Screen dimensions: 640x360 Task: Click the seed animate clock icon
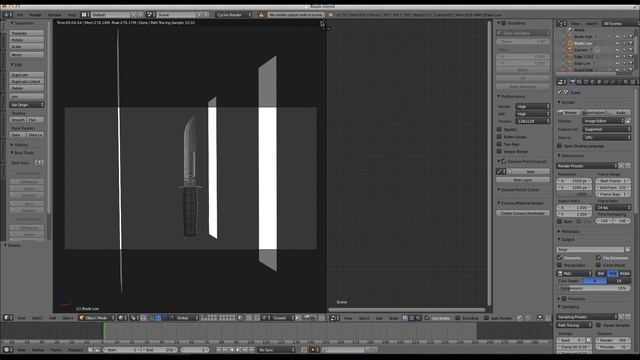[588, 340]
